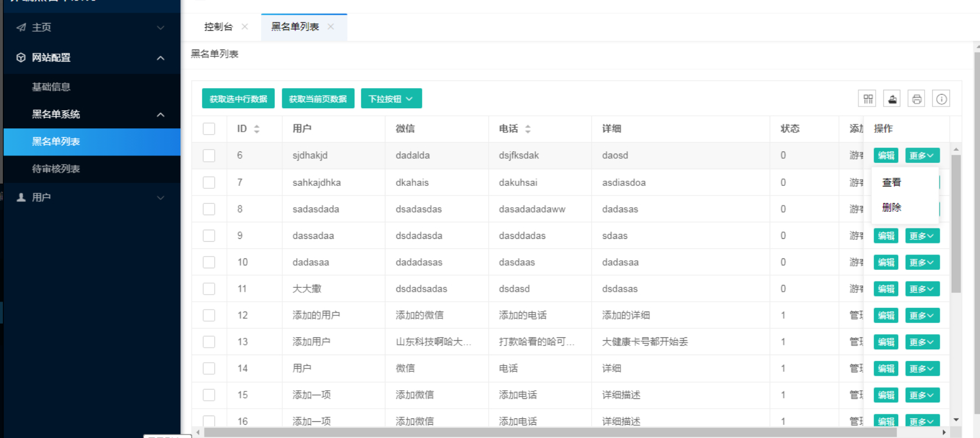Check the row with ID 14

pos(209,368)
